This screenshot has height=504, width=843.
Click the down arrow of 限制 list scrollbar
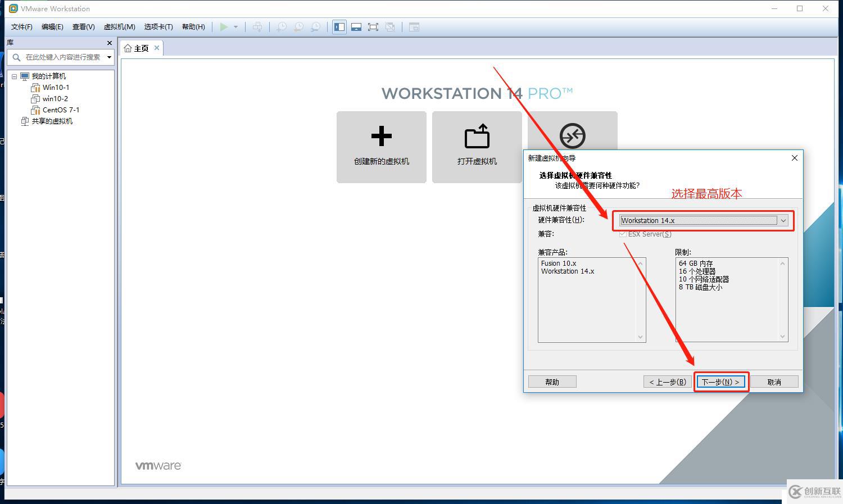[x=782, y=337]
